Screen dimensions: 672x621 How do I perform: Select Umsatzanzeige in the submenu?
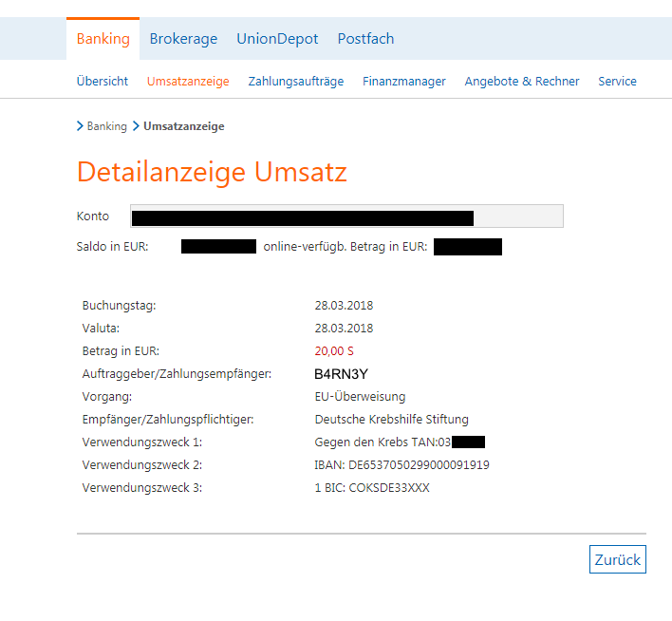pyautogui.click(x=188, y=81)
